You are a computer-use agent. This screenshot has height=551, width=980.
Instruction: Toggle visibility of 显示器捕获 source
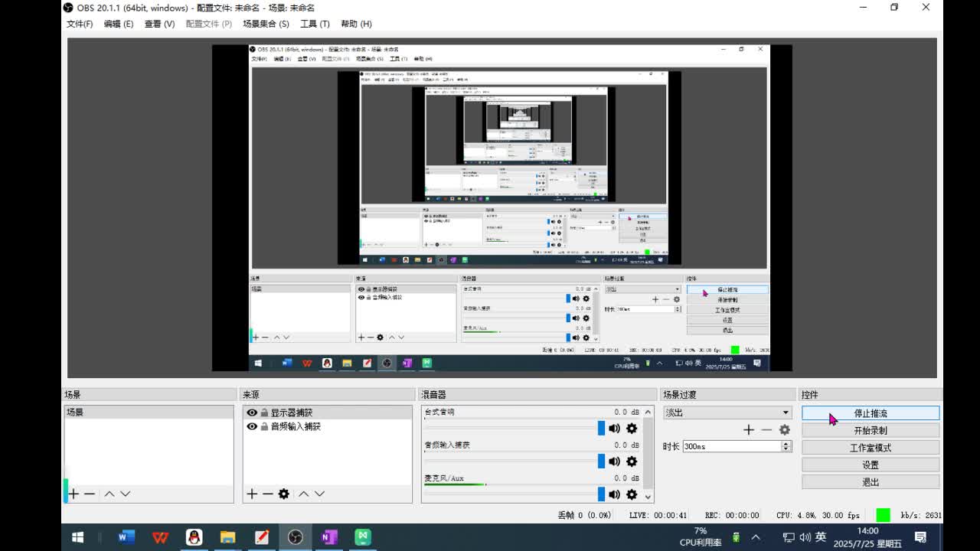click(x=252, y=413)
